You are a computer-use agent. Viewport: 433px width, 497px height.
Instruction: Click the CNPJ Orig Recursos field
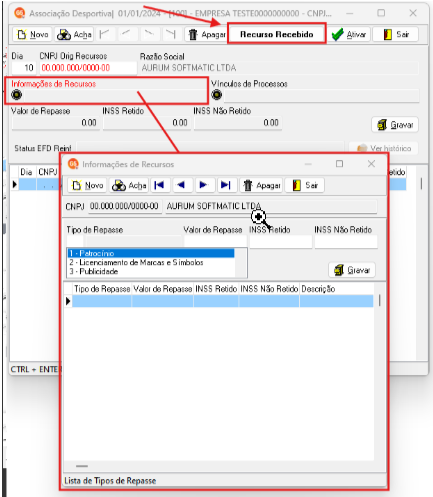(x=88, y=68)
